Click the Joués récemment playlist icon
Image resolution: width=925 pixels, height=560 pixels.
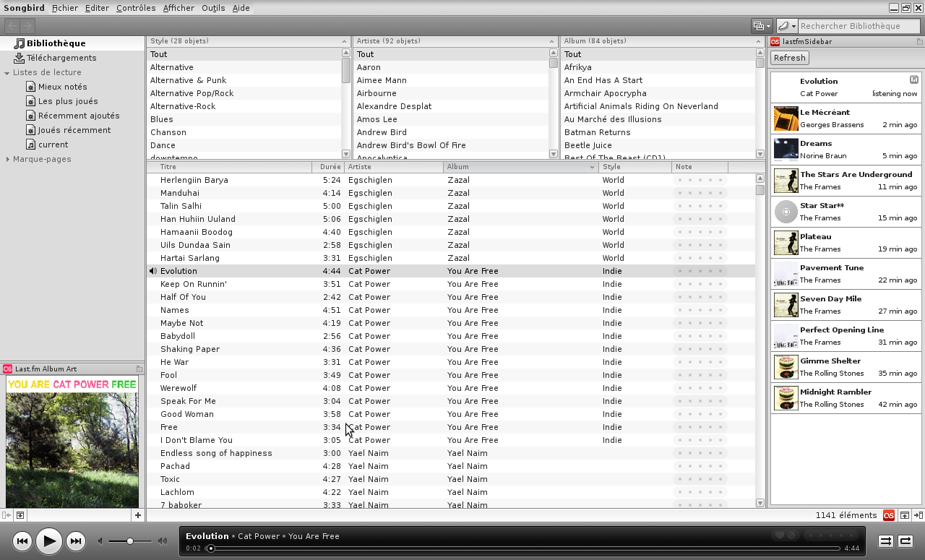tap(30, 130)
